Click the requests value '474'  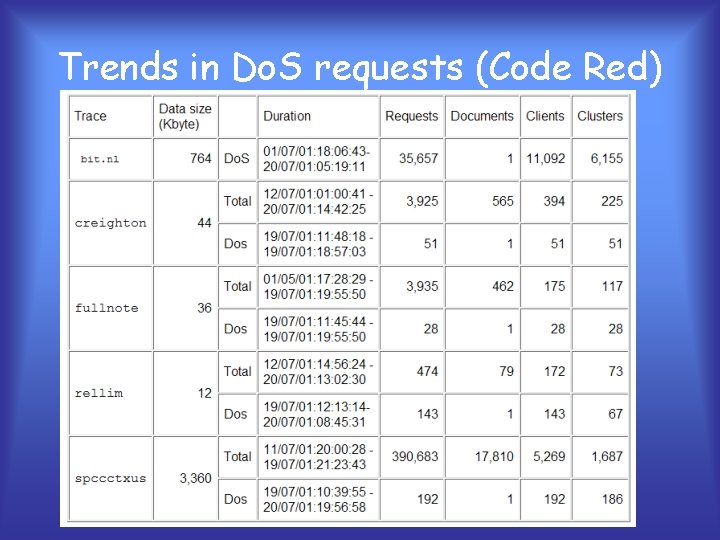[427, 371]
